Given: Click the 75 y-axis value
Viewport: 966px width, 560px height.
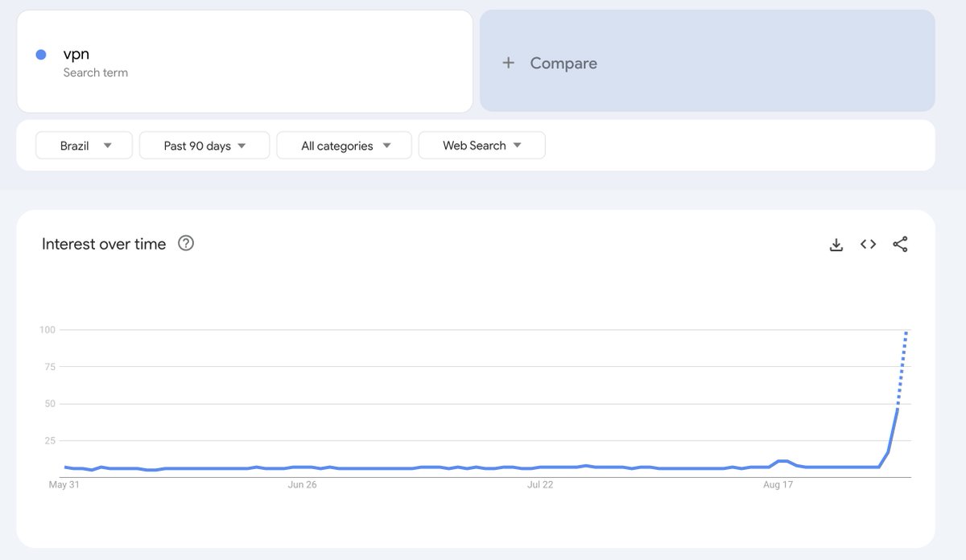Looking at the screenshot, I should [50, 367].
